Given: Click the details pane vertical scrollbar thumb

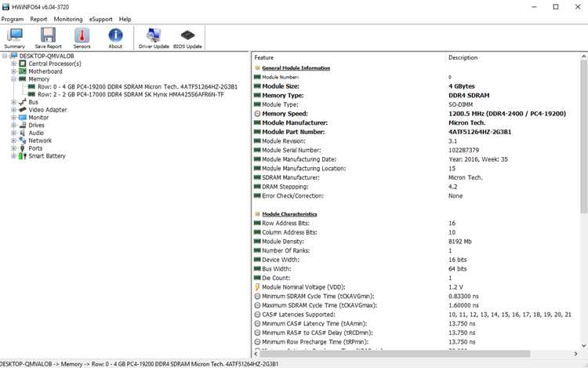Looking at the screenshot, I should pos(584,137).
